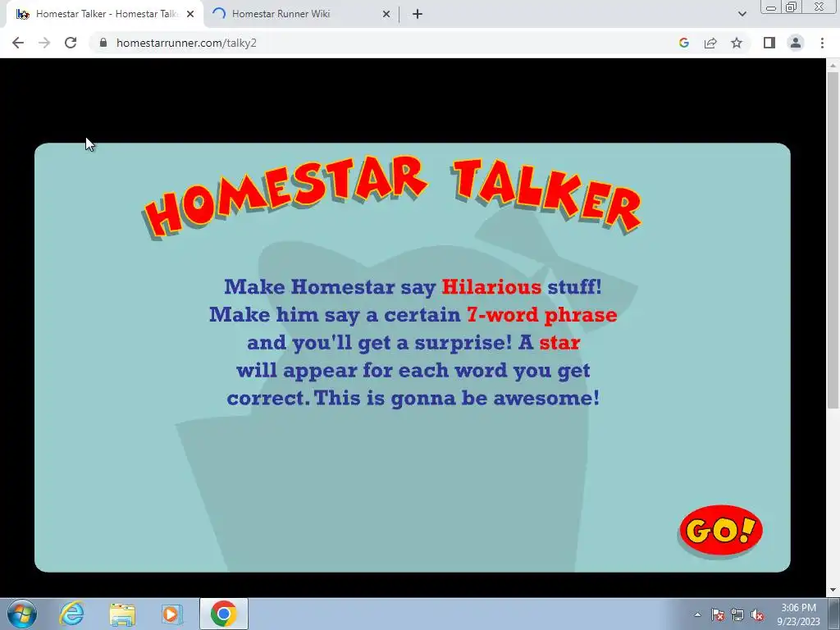The height and width of the screenshot is (630, 840).
Task: Click the red word star
Action: [559, 342]
